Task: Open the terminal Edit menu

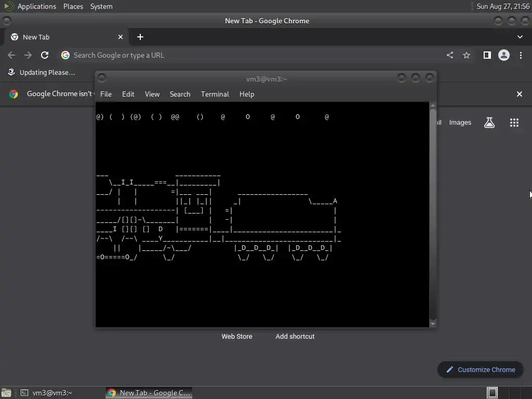Action: coord(128,94)
